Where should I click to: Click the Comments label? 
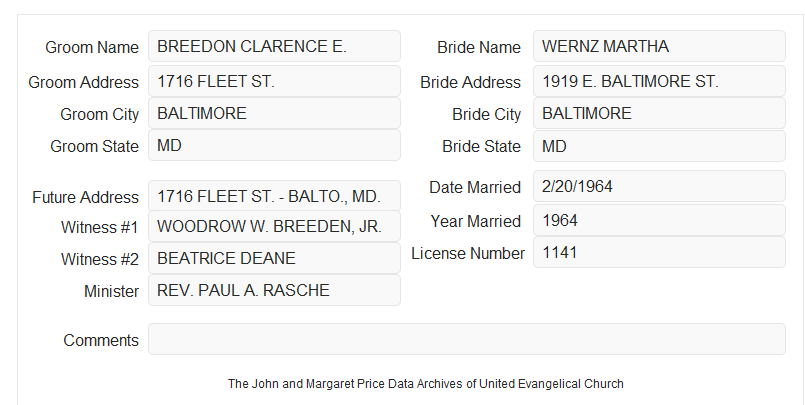point(101,340)
